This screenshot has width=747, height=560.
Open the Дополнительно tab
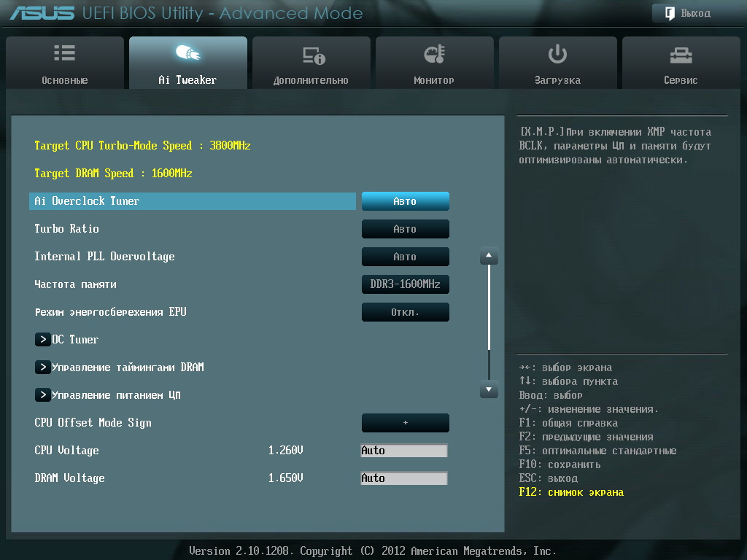[x=311, y=63]
